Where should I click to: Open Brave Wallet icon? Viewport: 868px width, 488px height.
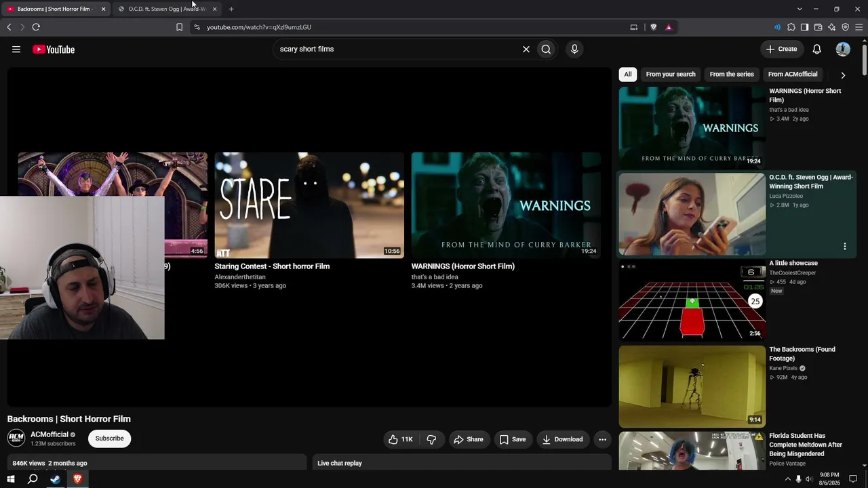(x=818, y=27)
